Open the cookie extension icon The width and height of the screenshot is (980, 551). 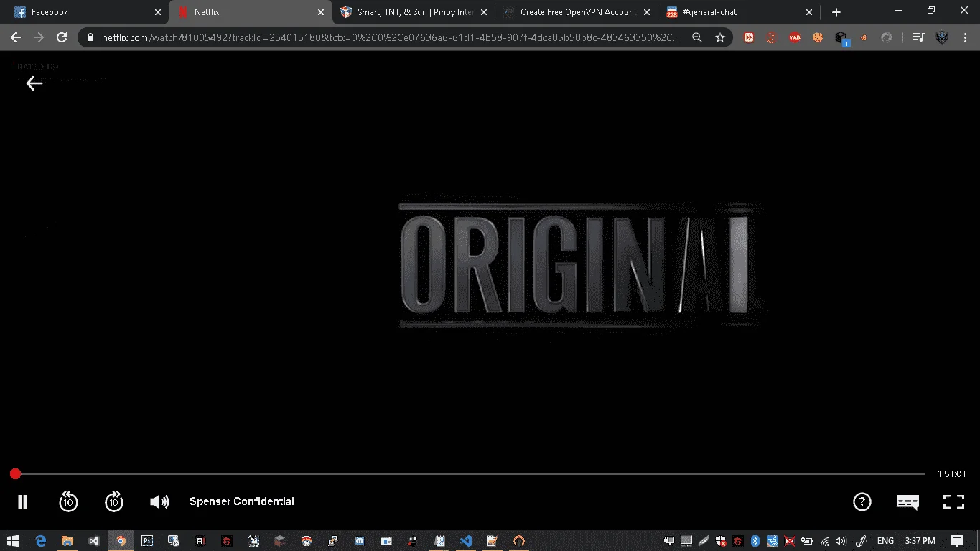[818, 37]
